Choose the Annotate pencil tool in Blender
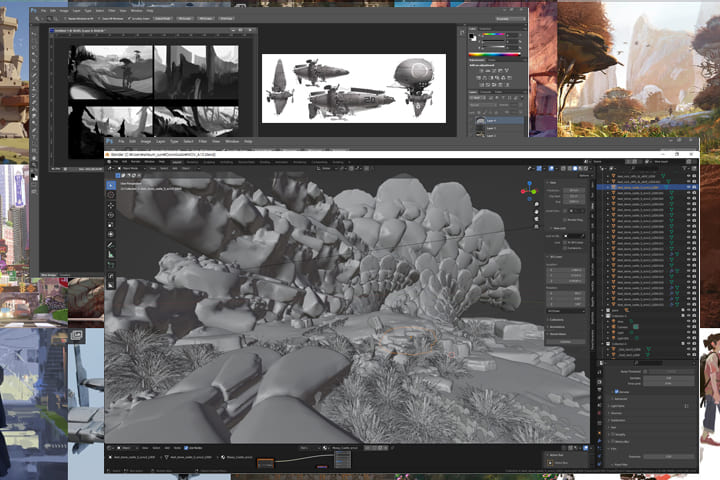Screen dimensions: 720x480 click(x=111, y=245)
